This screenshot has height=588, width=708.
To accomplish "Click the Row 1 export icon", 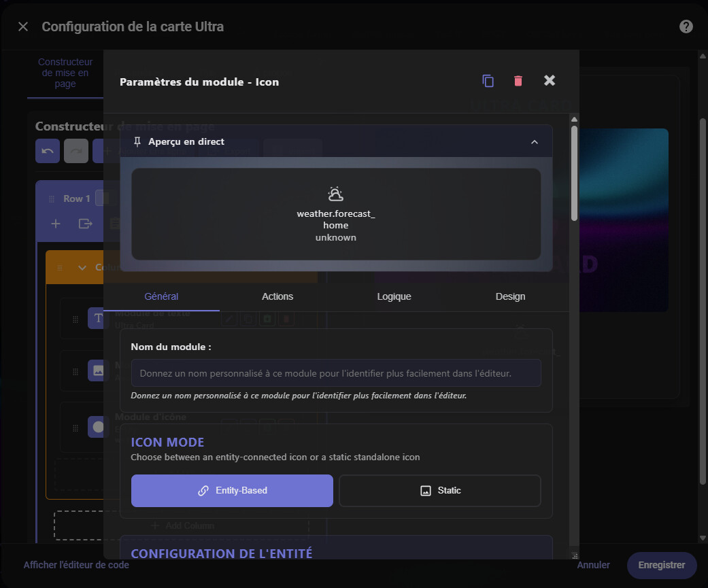I will pyautogui.click(x=85, y=224).
